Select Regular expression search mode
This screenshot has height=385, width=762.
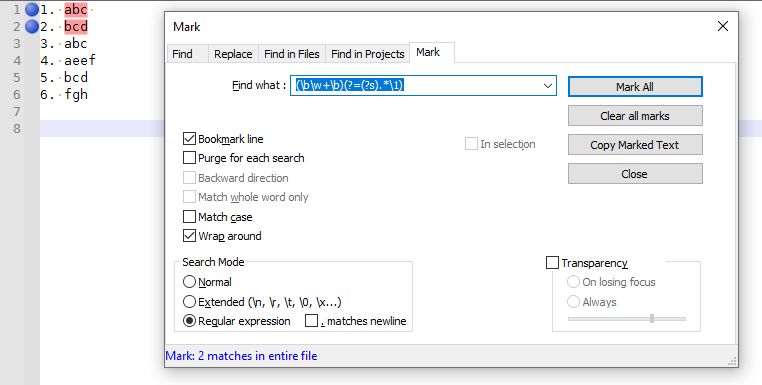pyautogui.click(x=189, y=321)
